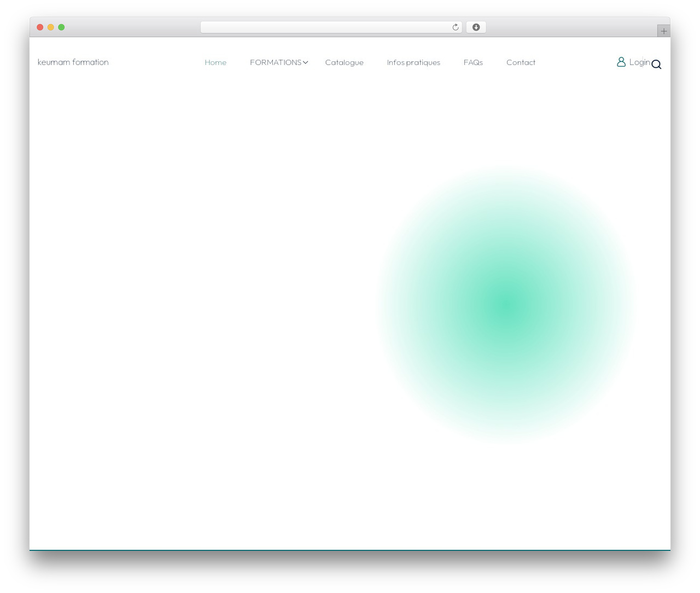Add a new browser tab
700x593 pixels.
(x=663, y=31)
